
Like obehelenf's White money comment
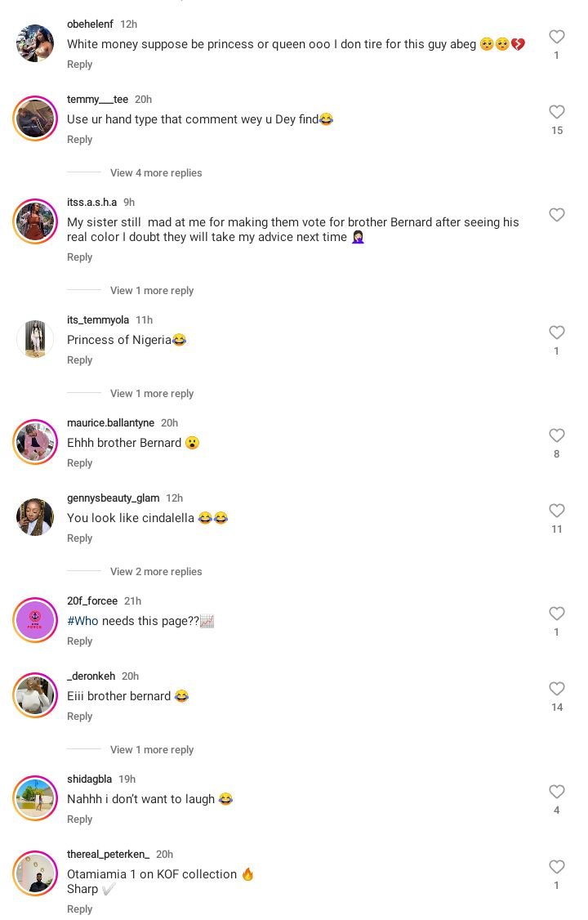pos(557,37)
